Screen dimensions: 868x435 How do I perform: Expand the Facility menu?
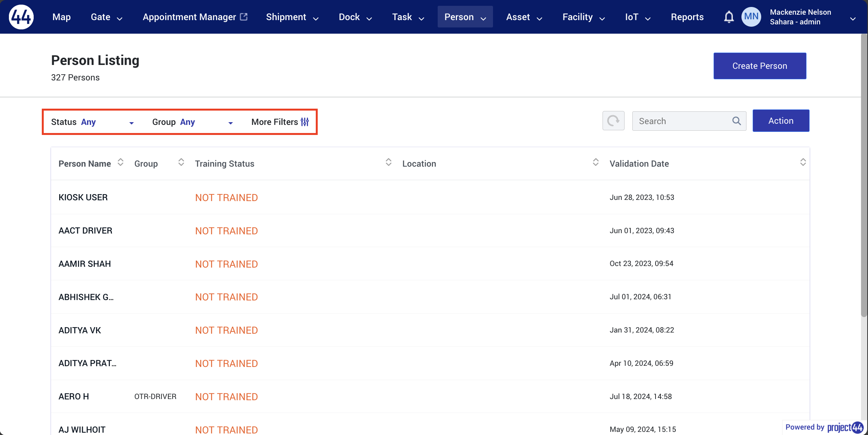tap(584, 17)
